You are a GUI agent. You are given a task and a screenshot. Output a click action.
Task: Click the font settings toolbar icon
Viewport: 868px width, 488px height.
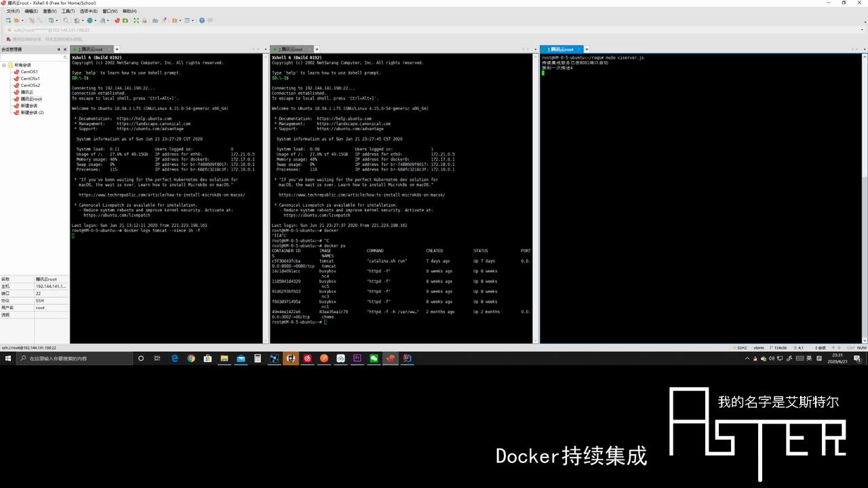coord(102,20)
